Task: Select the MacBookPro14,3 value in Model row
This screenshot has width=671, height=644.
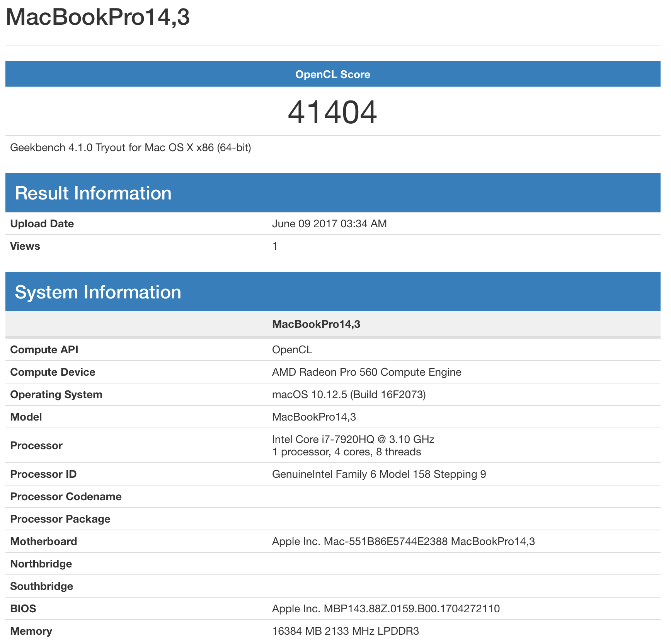Action: click(314, 417)
